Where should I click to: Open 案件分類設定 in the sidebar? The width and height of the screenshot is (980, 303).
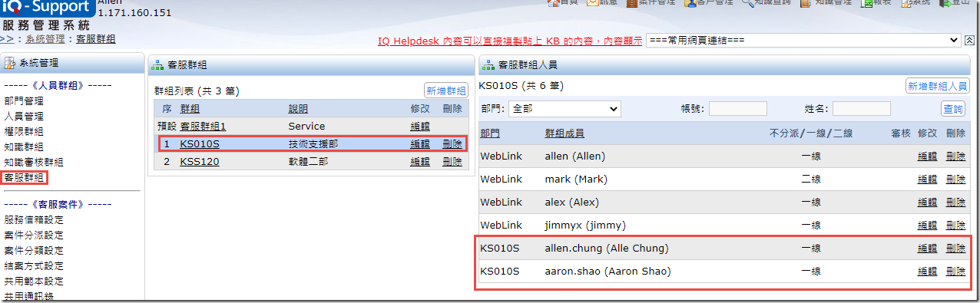34,250
